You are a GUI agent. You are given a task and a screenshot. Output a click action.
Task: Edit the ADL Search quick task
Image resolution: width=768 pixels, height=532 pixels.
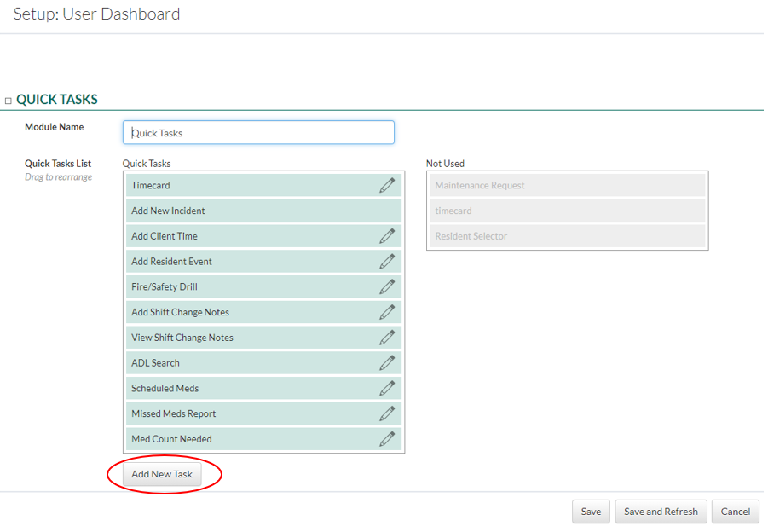click(x=387, y=363)
